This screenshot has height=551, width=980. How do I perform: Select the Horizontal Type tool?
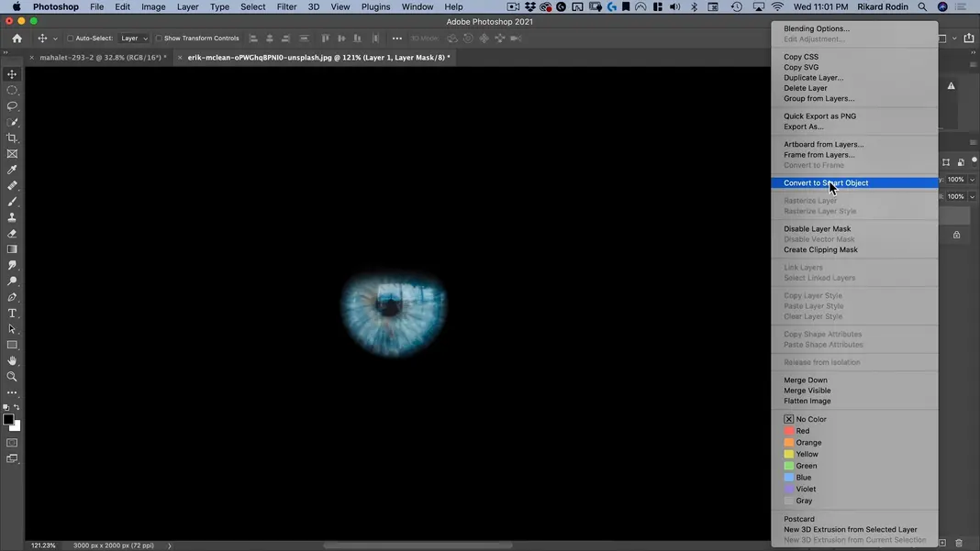coord(12,313)
